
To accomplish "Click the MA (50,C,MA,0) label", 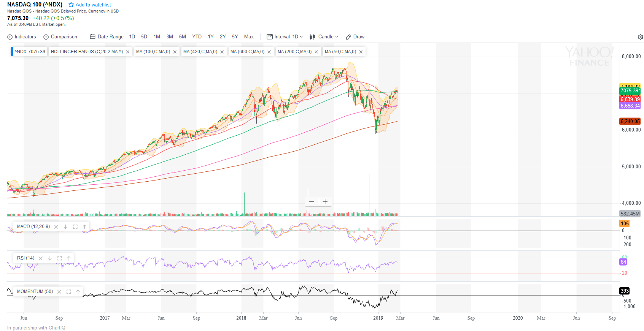I will pos(340,52).
